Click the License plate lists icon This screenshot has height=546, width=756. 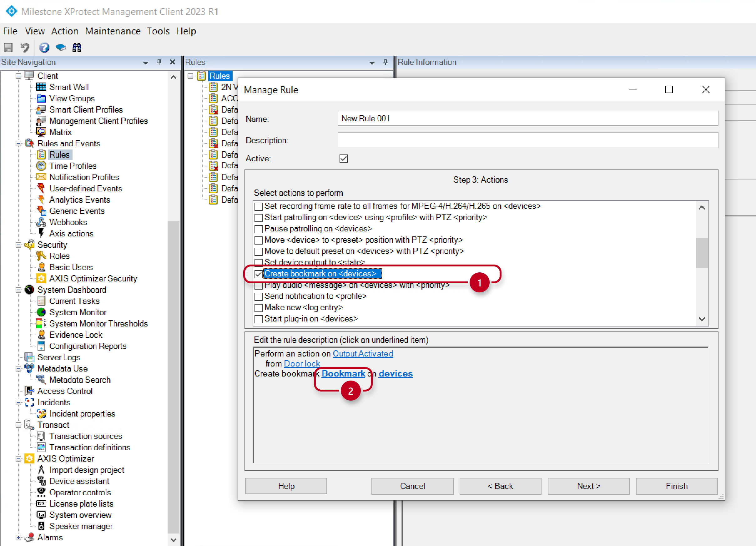pos(41,504)
